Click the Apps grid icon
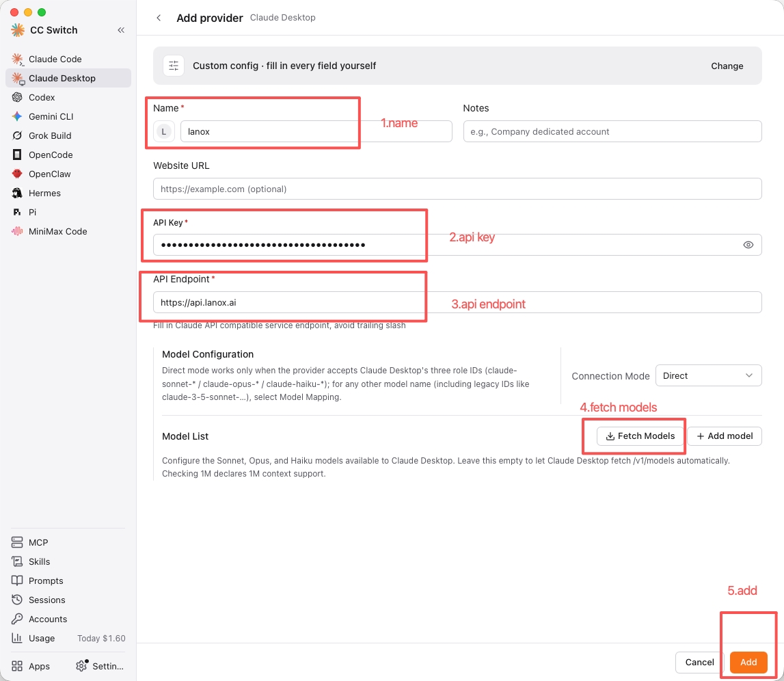784x681 pixels. coord(17,666)
